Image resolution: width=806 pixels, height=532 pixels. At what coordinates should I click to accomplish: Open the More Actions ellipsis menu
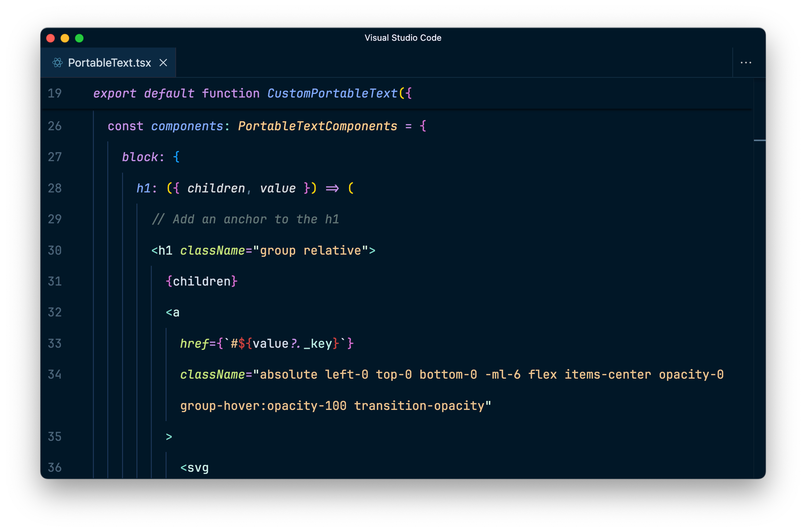click(746, 63)
